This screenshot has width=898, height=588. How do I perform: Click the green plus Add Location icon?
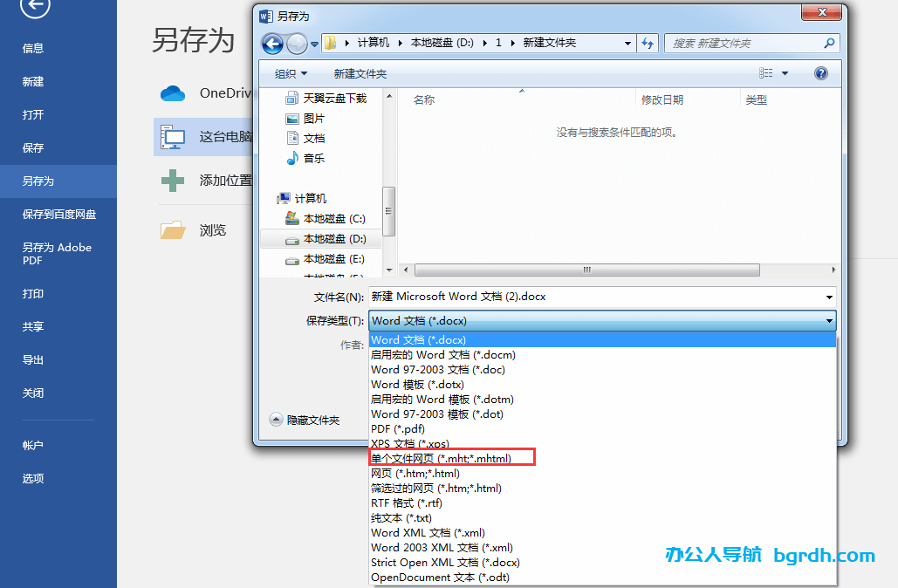173,181
